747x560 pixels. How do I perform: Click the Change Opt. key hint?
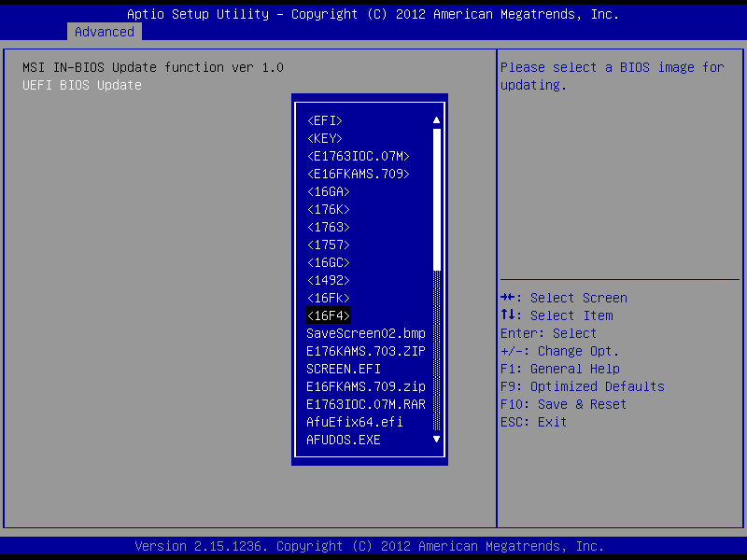click(559, 352)
